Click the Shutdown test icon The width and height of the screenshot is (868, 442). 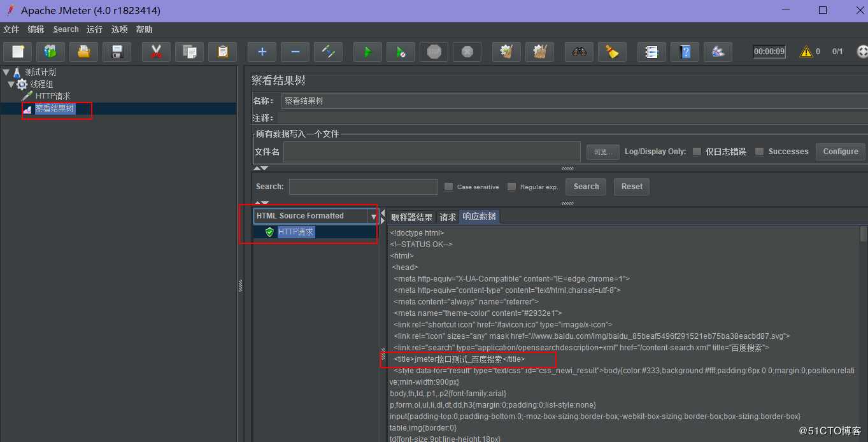click(x=467, y=52)
